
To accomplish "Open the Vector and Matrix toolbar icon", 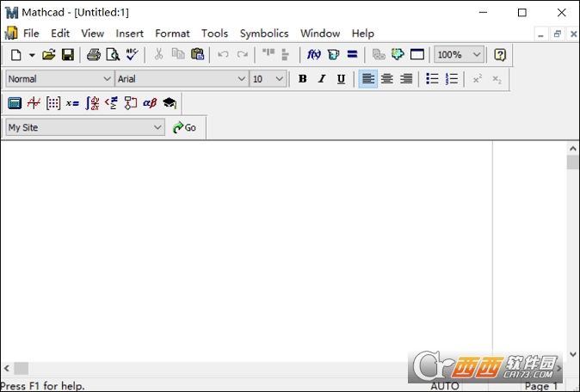I will coord(52,103).
